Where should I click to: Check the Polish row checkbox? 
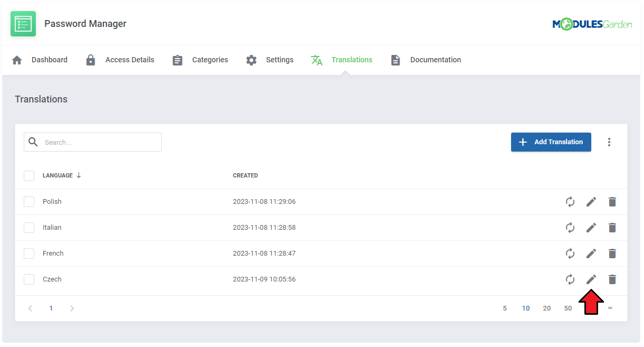tap(29, 202)
